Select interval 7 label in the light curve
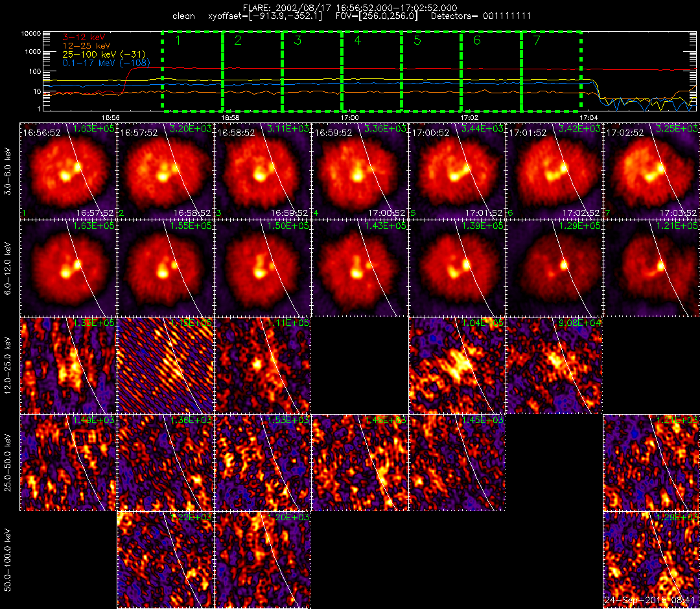700x609 pixels. [537, 40]
